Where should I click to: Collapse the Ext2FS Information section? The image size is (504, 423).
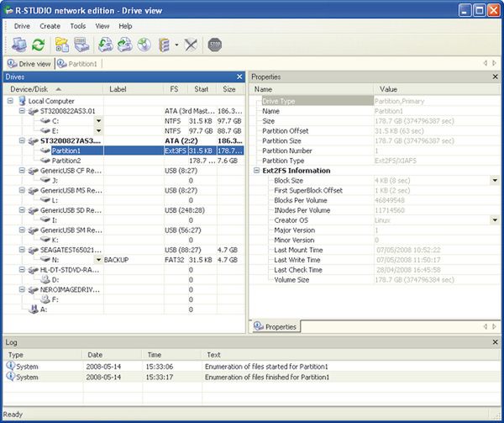256,171
